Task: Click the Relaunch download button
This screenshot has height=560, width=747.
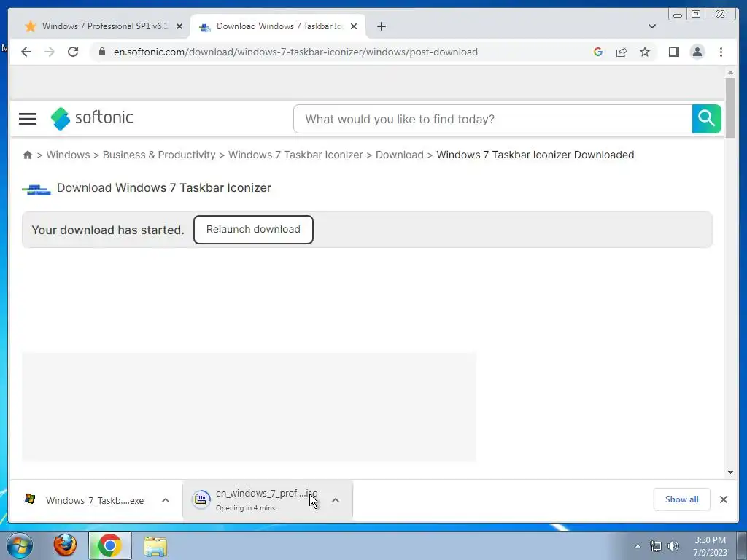Action: point(253,230)
